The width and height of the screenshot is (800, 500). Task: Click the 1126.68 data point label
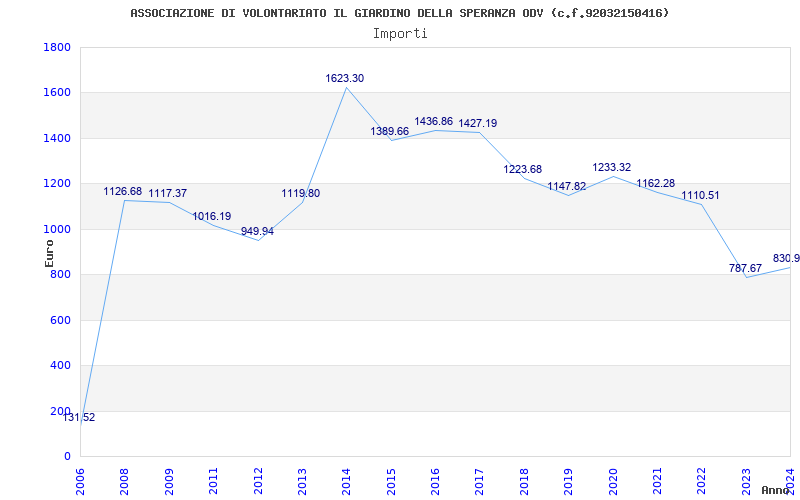[x=123, y=191]
